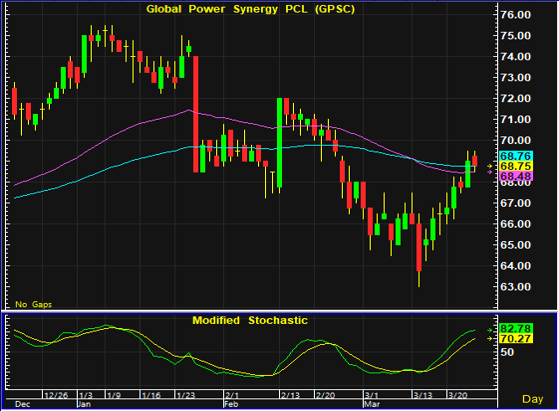The height and width of the screenshot is (411, 559).
Task: Click the 1/3 date marker
Action: point(86,395)
